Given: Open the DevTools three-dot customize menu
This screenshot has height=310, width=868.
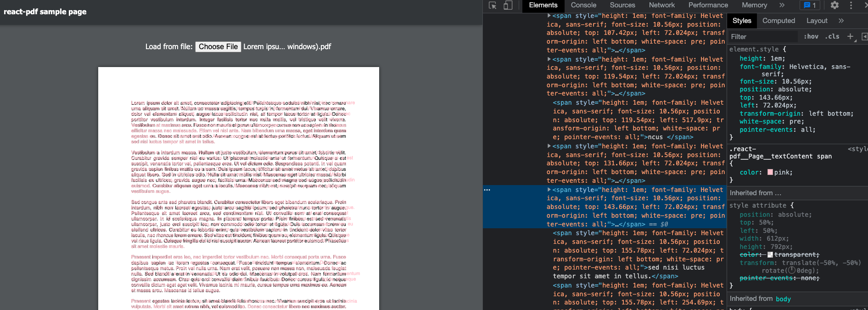Looking at the screenshot, I should (x=851, y=6).
